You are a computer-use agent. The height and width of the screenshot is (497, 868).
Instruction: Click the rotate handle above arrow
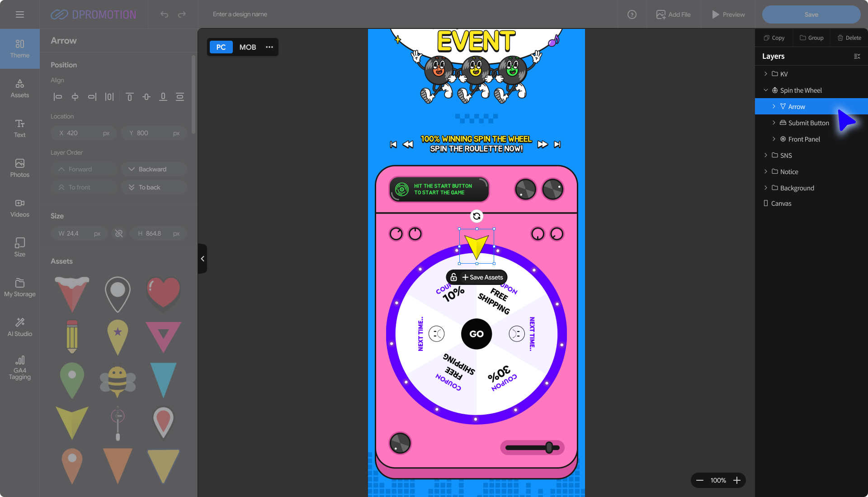476,216
